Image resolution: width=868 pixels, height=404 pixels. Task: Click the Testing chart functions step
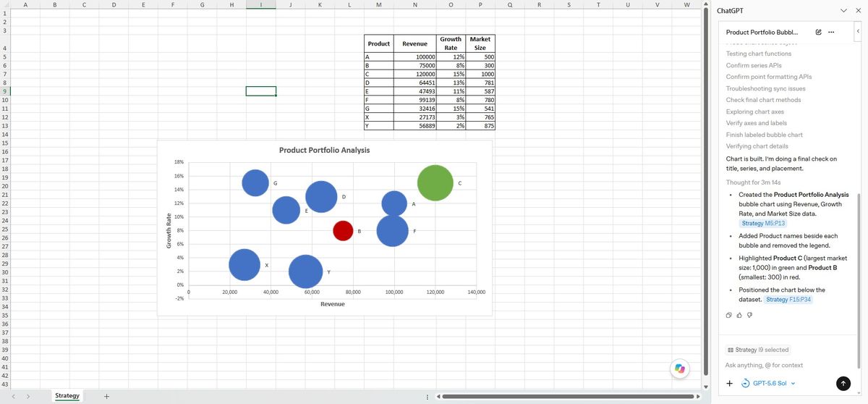click(759, 54)
